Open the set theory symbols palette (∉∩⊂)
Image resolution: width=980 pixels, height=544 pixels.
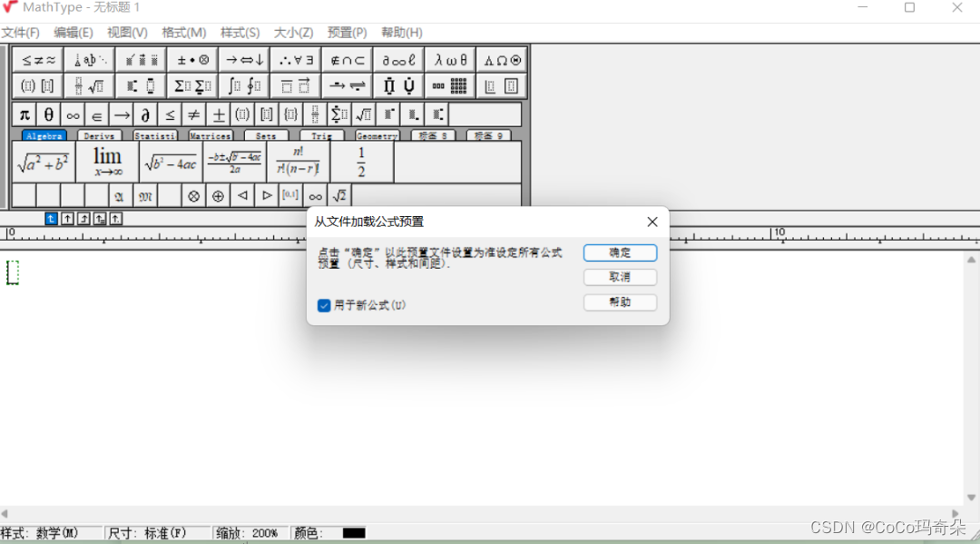pyautogui.click(x=348, y=61)
